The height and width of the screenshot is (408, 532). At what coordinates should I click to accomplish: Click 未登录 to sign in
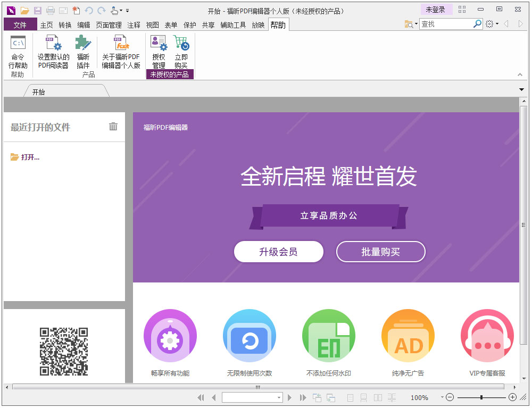[x=436, y=9]
